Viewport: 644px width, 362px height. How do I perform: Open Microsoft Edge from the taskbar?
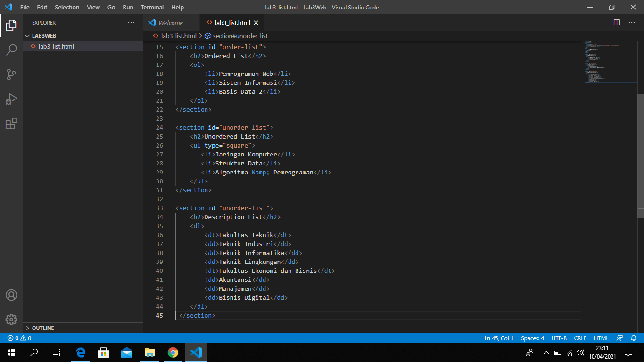coord(81,352)
